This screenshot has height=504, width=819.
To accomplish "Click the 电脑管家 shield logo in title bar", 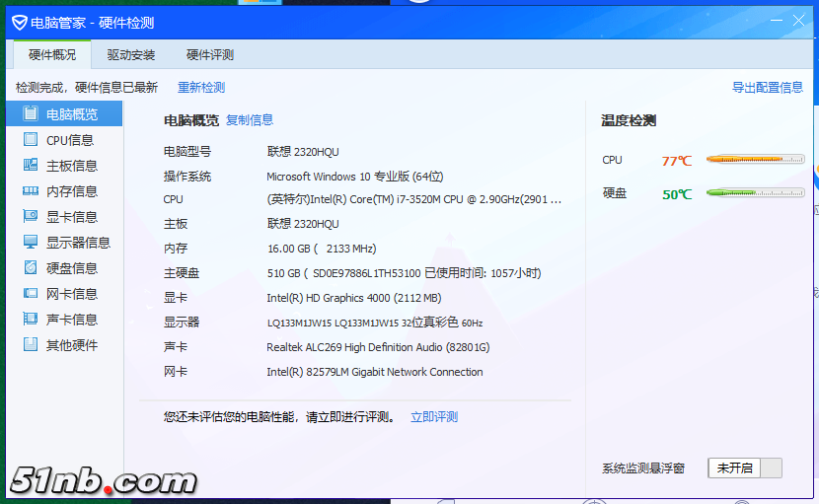I will point(19,23).
